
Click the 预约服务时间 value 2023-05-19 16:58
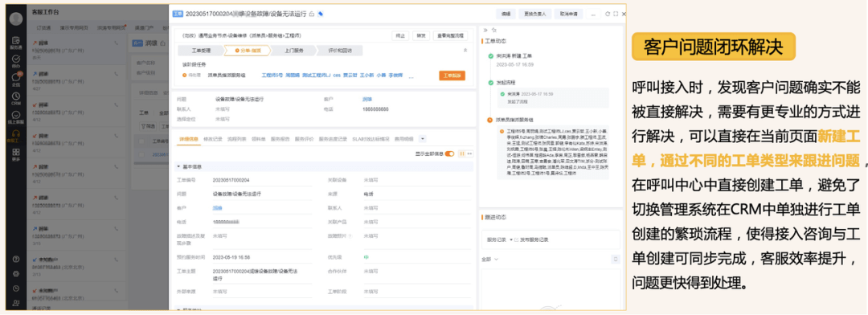click(x=231, y=257)
